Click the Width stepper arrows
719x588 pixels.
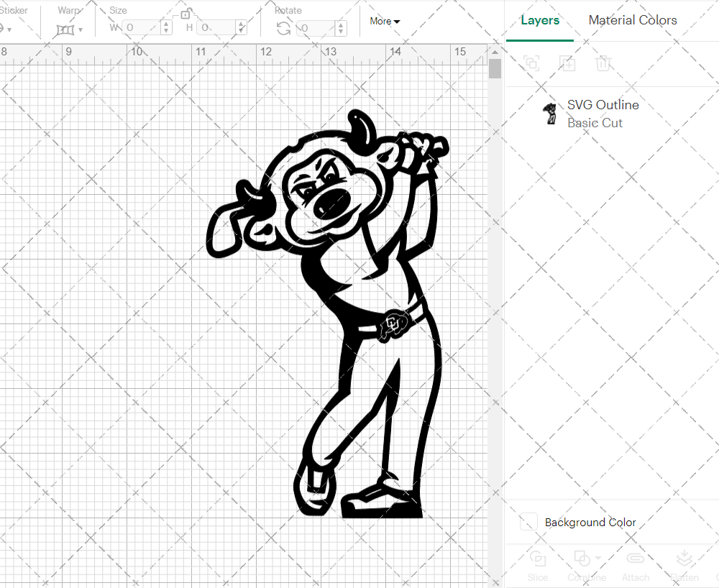point(167,27)
